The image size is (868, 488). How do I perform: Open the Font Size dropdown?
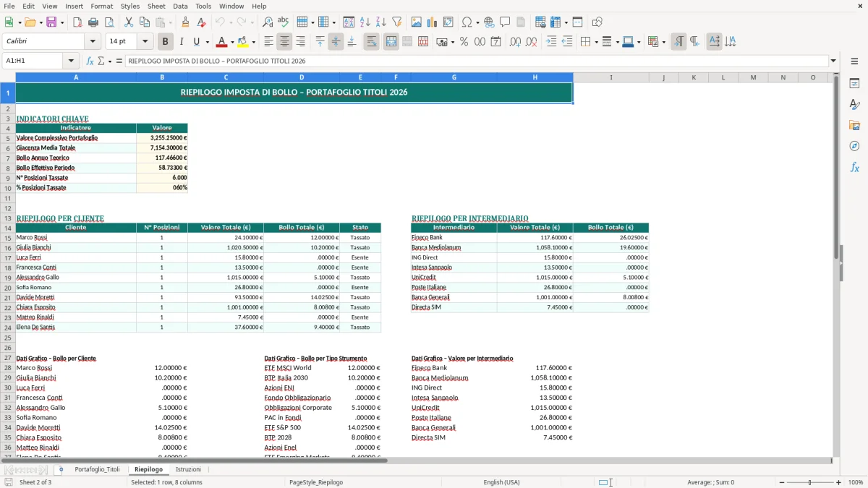(x=145, y=42)
